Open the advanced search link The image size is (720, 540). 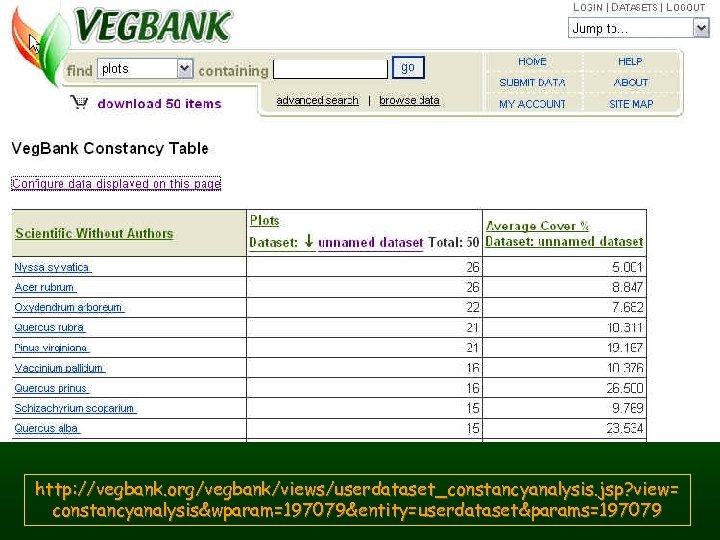317,100
